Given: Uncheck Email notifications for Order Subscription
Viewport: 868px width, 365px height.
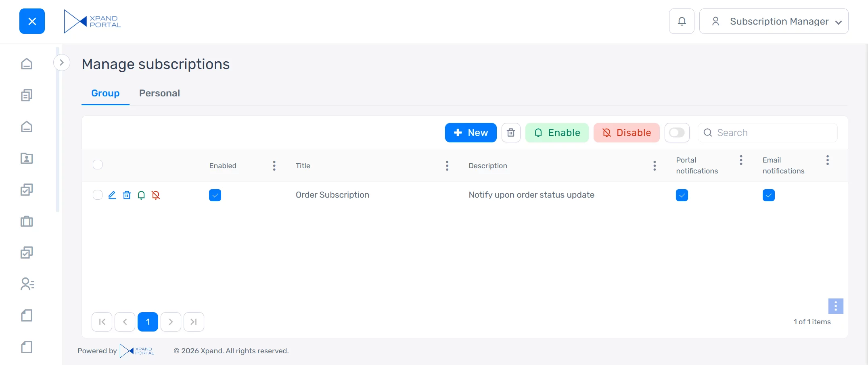Looking at the screenshot, I should [x=768, y=195].
